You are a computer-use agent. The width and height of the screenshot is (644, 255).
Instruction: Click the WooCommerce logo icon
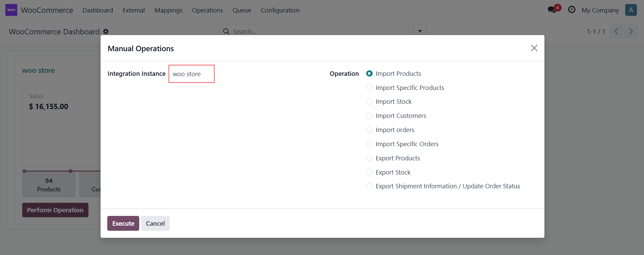pos(11,10)
